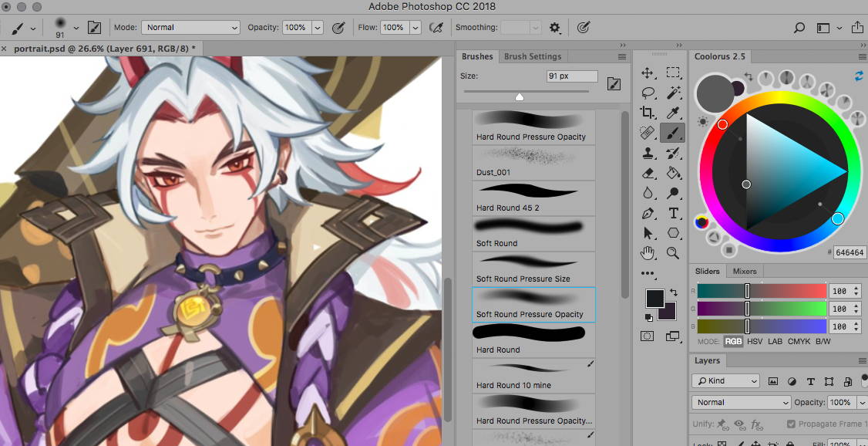Filter layers by smart objects
This screenshot has width=868, height=446.
pyautogui.click(x=847, y=381)
